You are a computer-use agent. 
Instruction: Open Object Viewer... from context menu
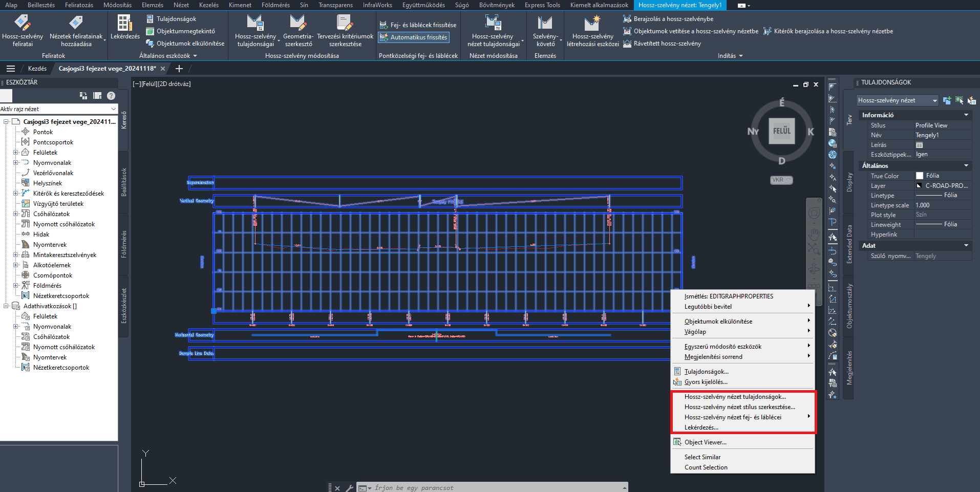(x=742, y=442)
